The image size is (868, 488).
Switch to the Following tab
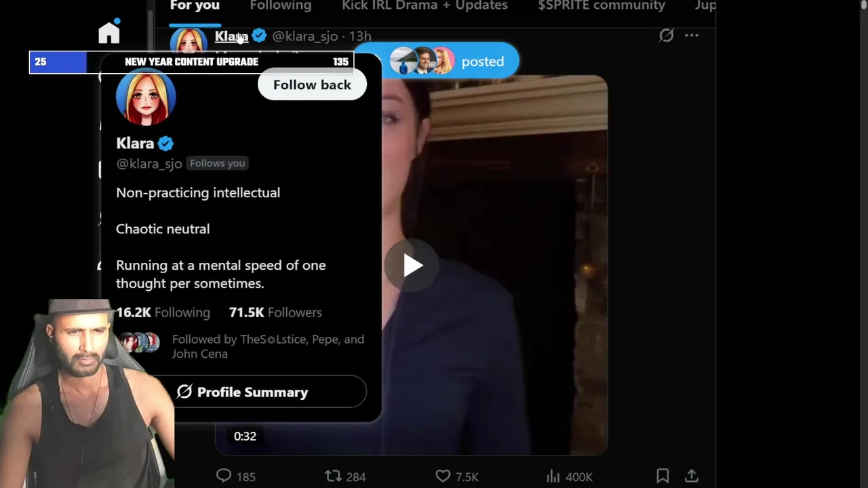point(281,6)
